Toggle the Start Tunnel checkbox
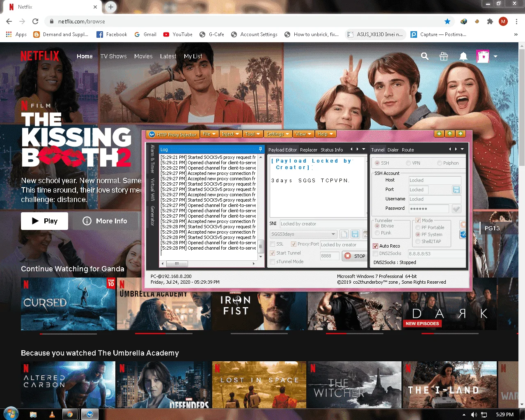This screenshot has width=525, height=420. pos(273,253)
